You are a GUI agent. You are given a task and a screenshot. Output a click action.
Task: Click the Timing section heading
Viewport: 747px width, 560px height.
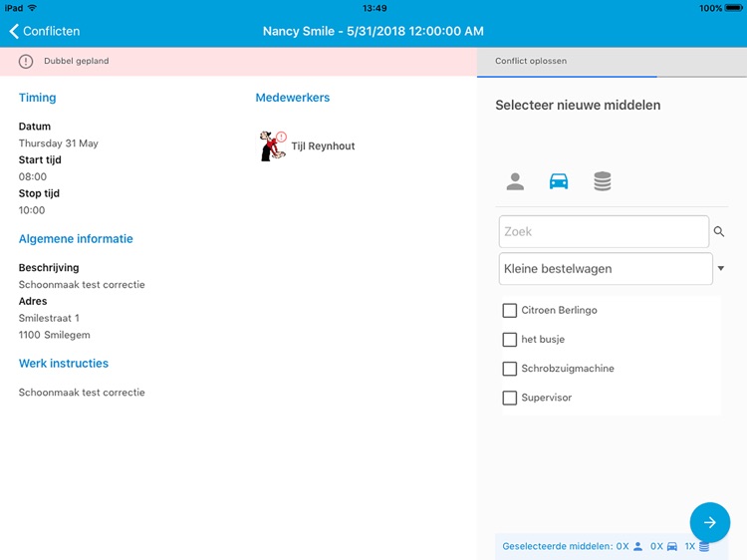tap(37, 98)
